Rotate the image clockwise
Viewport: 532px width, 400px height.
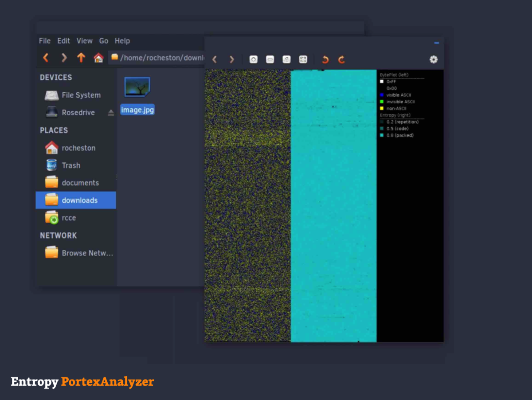click(341, 59)
